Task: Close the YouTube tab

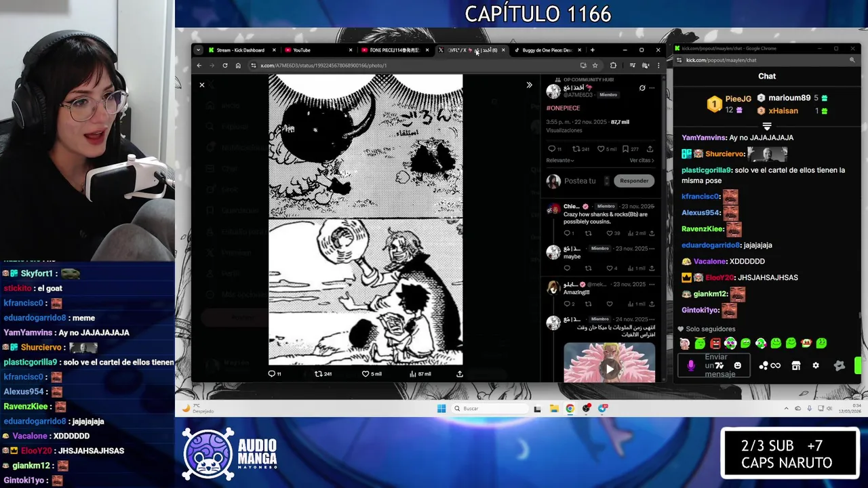Action: (x=351, y=50)
